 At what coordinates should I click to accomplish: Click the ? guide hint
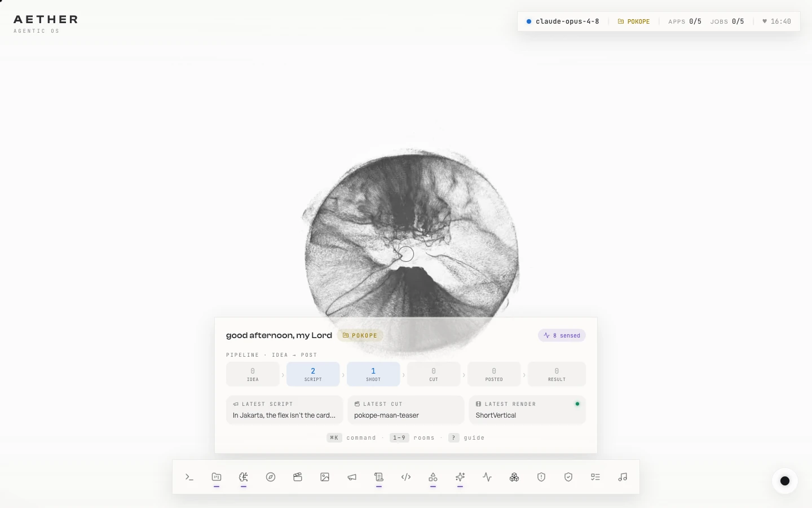point(467,437)
